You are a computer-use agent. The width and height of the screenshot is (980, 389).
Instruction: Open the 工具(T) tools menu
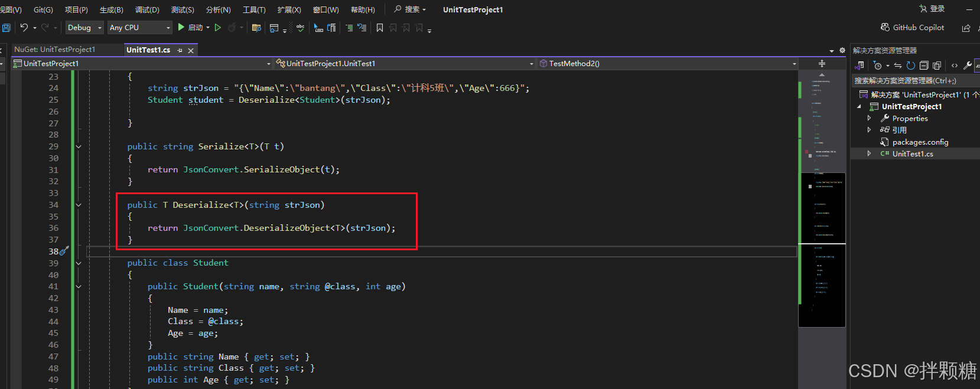coord(254,9)
